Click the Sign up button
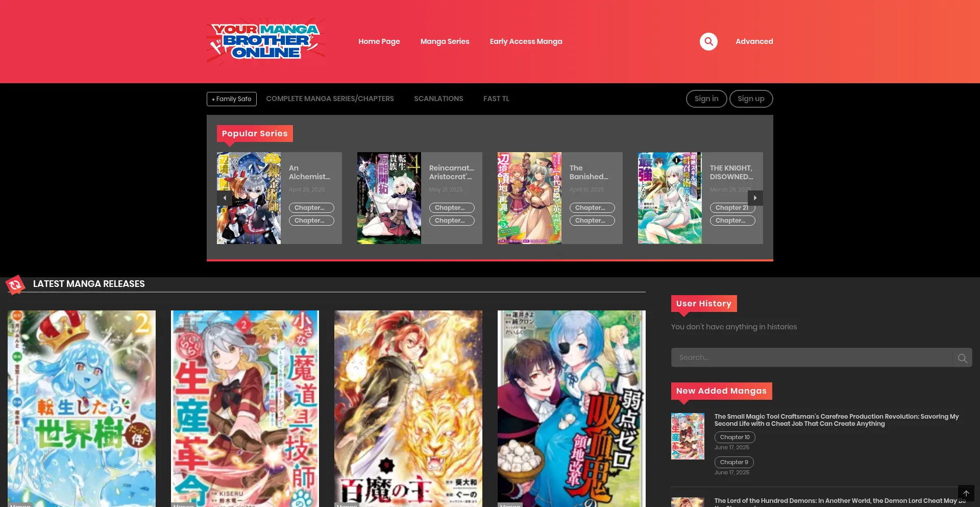 (x=751, y=99)
